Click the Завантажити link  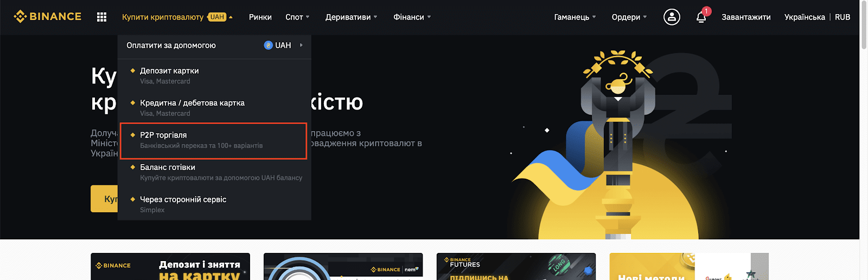pyautogui.click(x=746, y=17)
